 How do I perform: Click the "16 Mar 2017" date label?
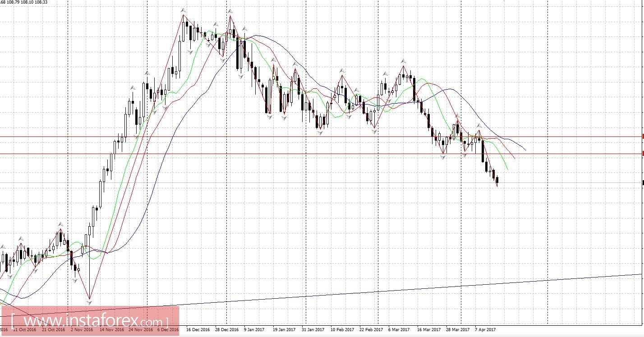tap(428, 330)
